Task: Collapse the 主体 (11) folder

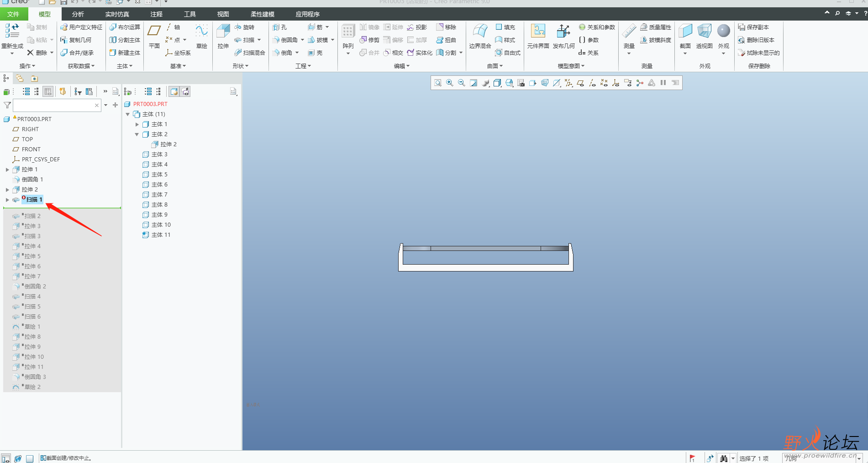Action: point(128,114)
